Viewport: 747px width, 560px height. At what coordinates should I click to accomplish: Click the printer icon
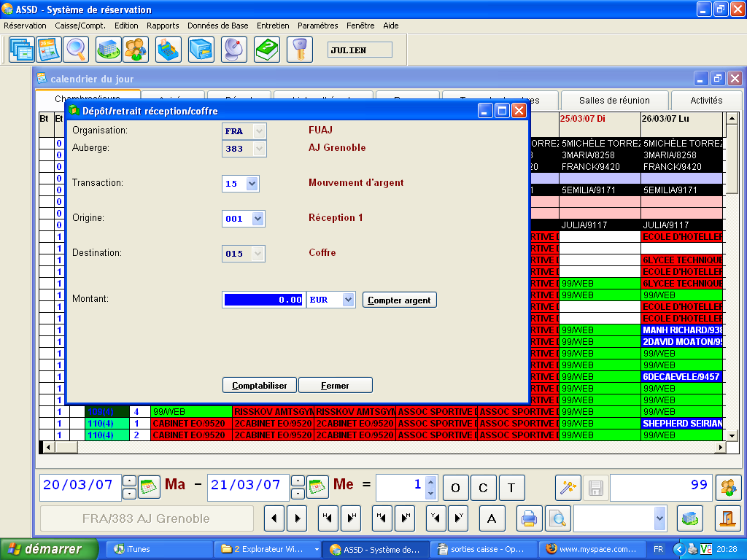click(530, 518)
